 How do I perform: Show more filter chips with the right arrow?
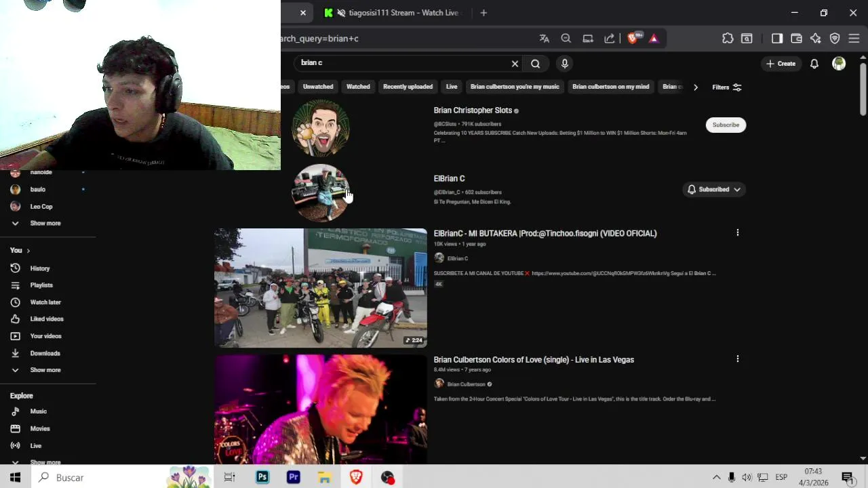(695, 87)
